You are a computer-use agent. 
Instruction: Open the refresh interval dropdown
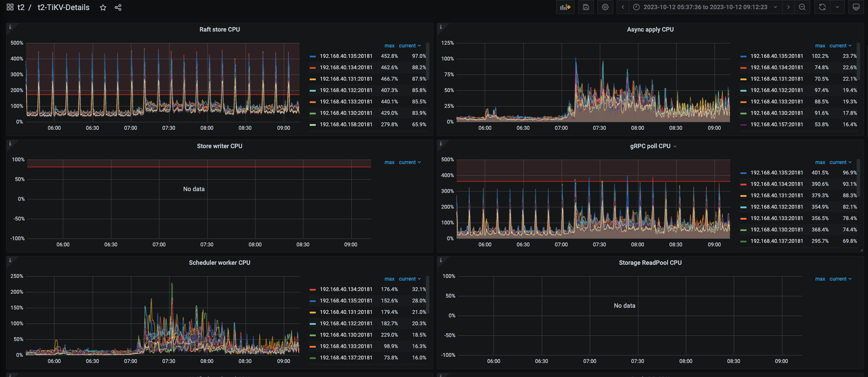tap(837, 7)
